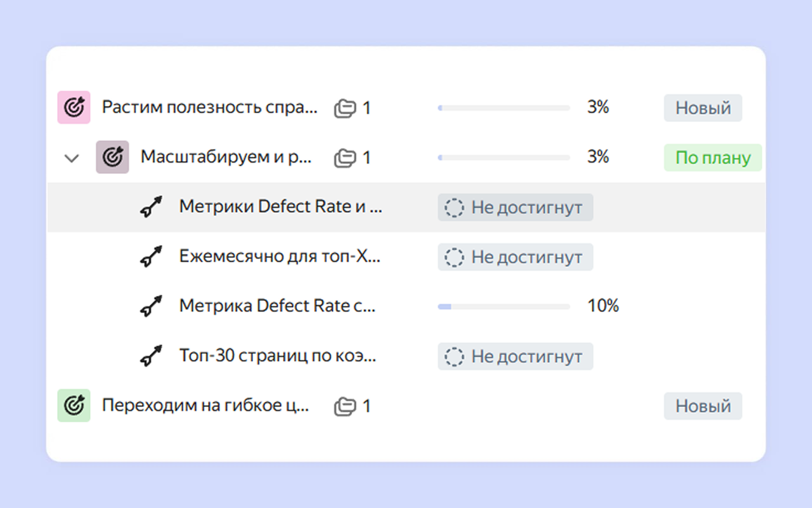The image size is (812, 508).
Task: Toggle Не достигнут for Ежемесячно для топ-Х
Action: 515,257
